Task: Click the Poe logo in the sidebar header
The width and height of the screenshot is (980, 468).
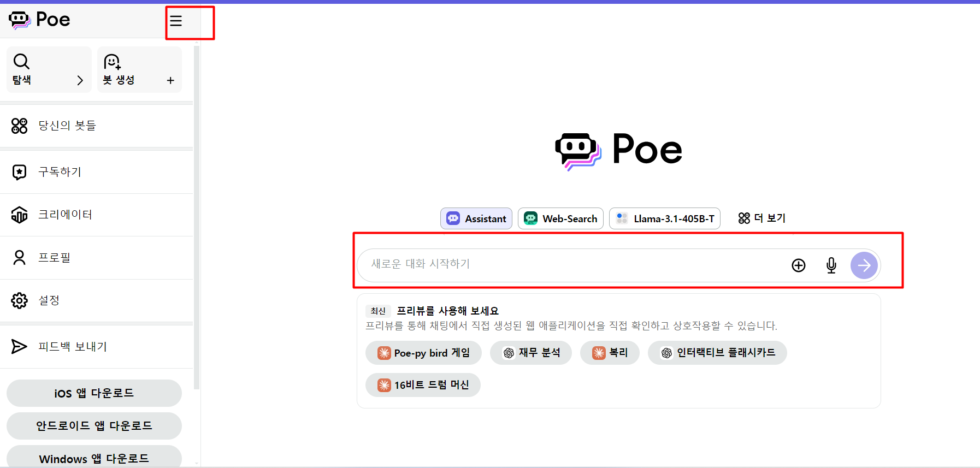Action: (x=39, y=20)
